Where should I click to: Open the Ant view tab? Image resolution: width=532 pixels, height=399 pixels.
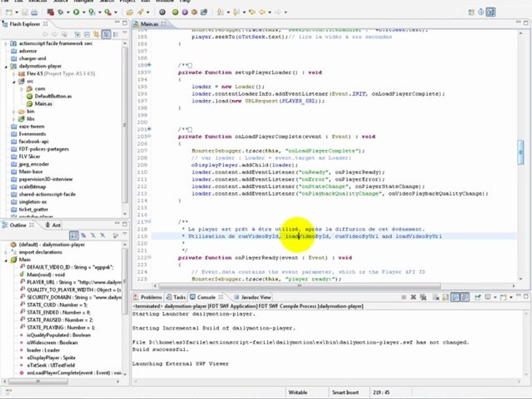(56, 225)
